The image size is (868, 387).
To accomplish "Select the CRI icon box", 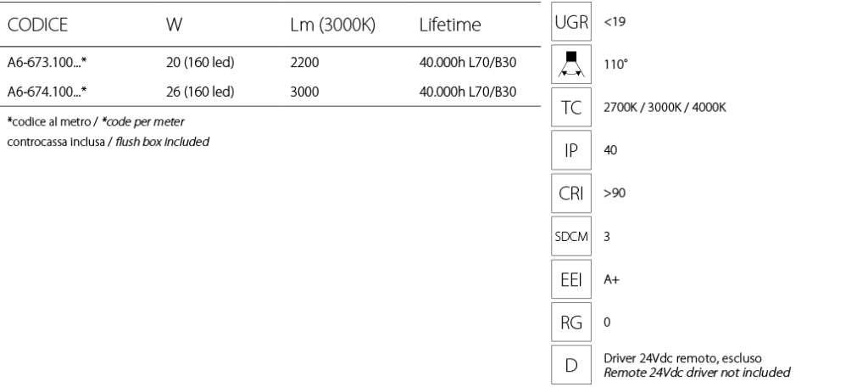I will (x=571, y=193).
